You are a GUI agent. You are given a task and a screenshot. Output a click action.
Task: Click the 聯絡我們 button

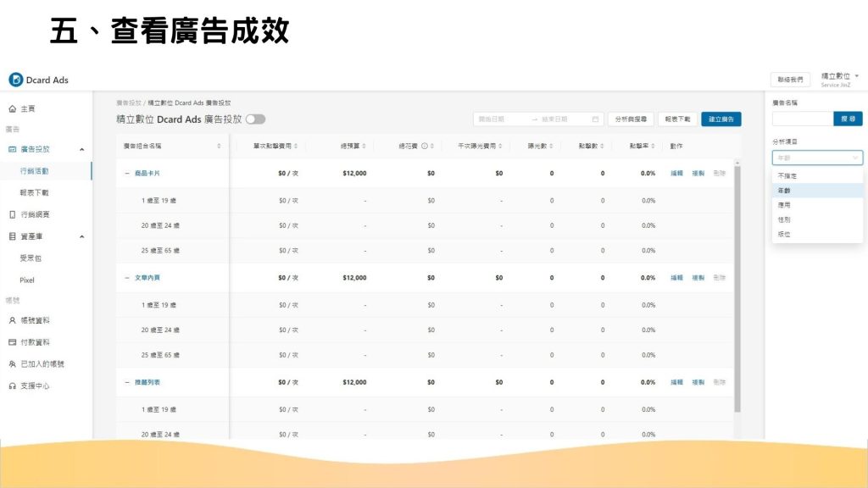tap(790, 80)
